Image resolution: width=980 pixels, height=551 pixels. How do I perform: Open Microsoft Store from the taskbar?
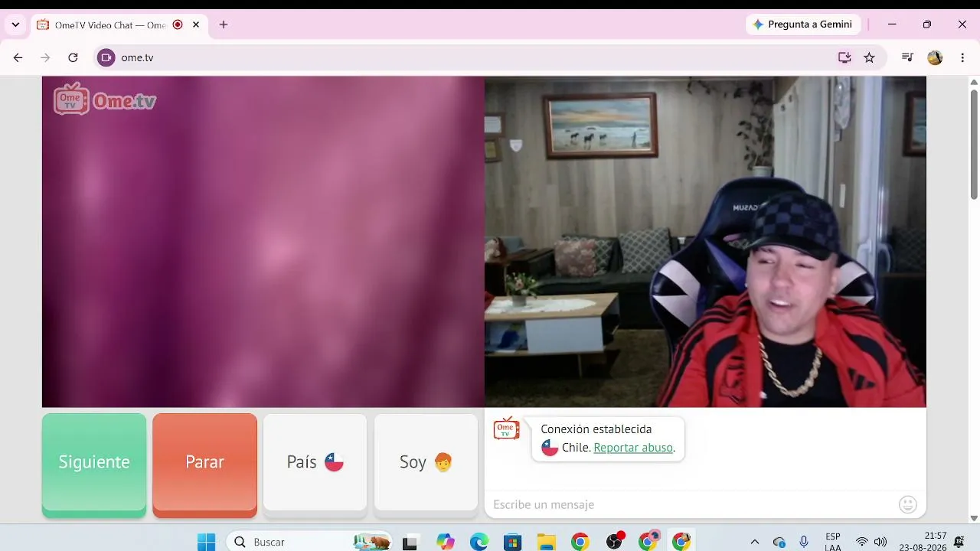[512, 542]
